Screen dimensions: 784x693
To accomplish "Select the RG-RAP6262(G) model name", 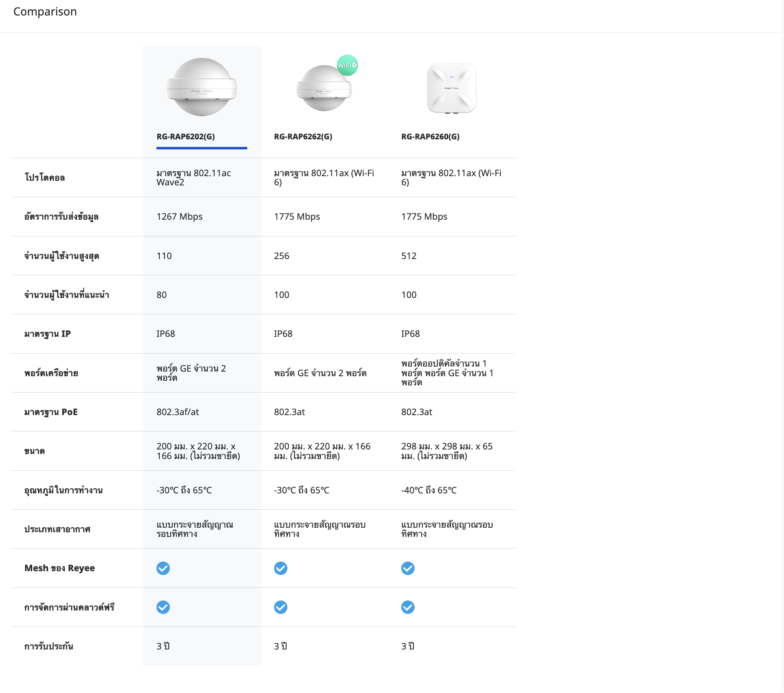I will coord(303,136).
